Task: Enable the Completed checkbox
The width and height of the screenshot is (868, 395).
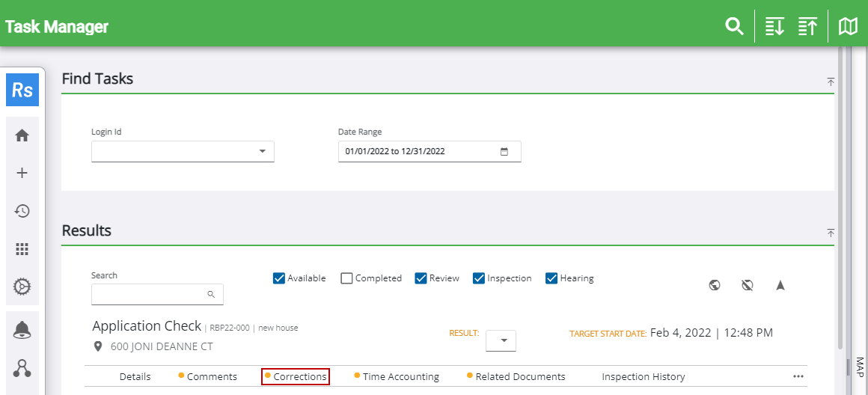Action: tap(346, 278)
